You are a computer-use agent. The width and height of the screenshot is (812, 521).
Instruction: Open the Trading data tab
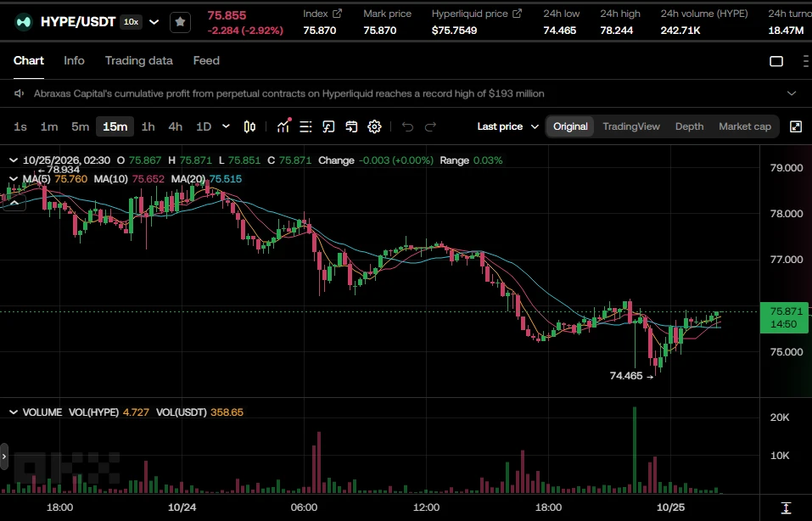click(139, 60)
